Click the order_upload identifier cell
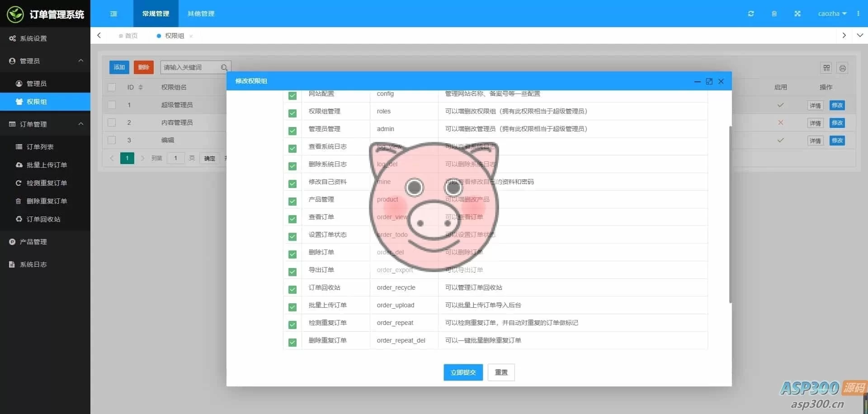Viewport: 868px width, 414px height. (404, 305)
